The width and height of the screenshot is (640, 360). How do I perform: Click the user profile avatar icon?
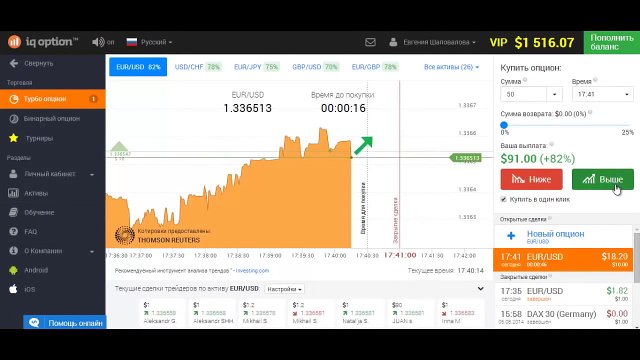pos(393,42)
